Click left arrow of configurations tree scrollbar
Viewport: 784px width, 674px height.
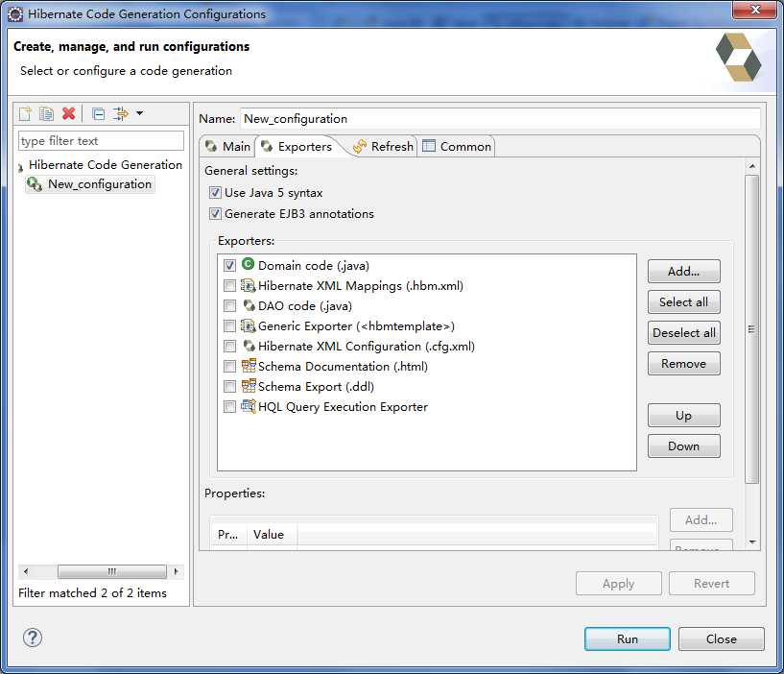tap(26, 571)
